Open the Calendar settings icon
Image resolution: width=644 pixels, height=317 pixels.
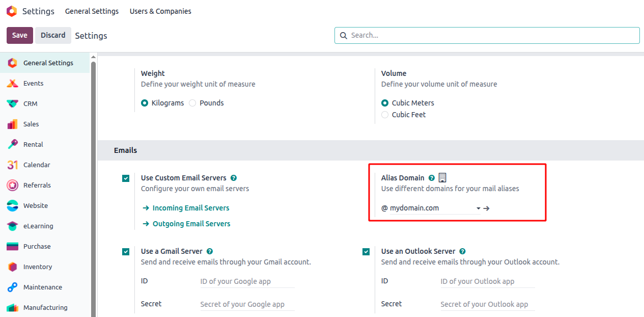point(13,165)
